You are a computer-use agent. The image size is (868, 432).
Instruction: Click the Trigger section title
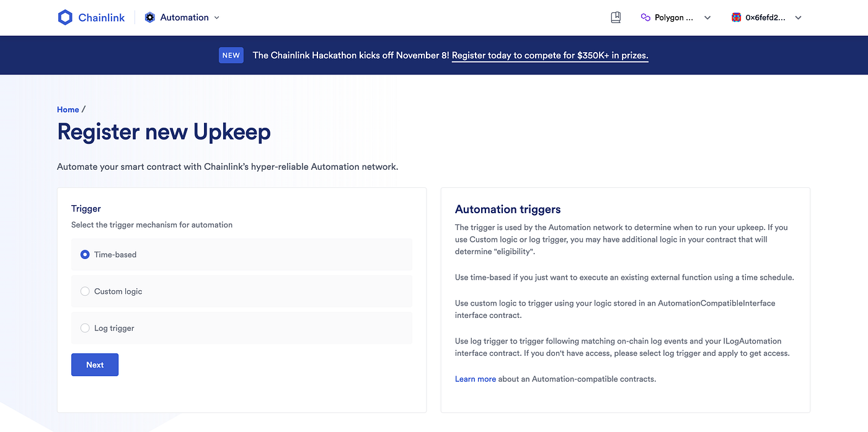pyautogui.click(x=86, y=209)
